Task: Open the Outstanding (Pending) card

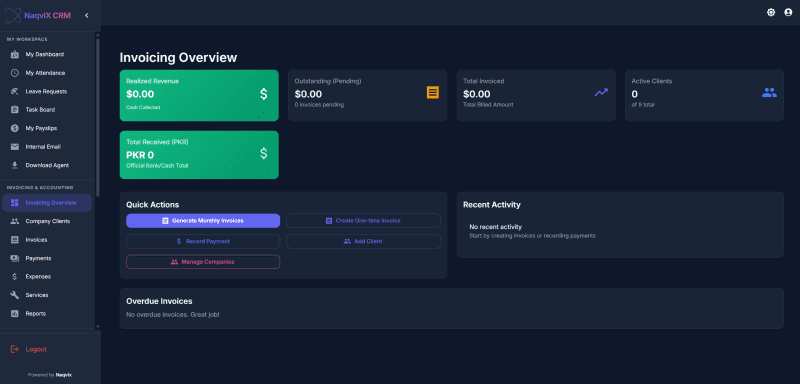Action: tap(367, 95)
